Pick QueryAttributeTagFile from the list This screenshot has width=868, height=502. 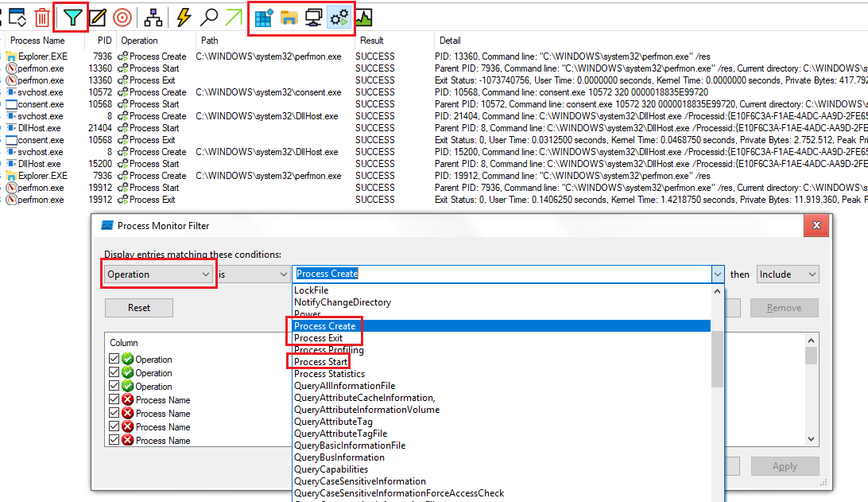pyautogui.click(x=340, y=434)
